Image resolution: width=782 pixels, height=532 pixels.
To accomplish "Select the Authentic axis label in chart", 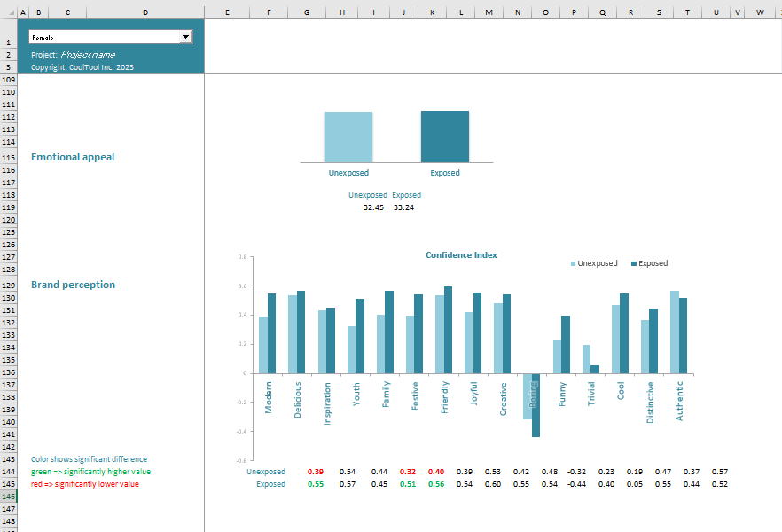I will point(680,401).
